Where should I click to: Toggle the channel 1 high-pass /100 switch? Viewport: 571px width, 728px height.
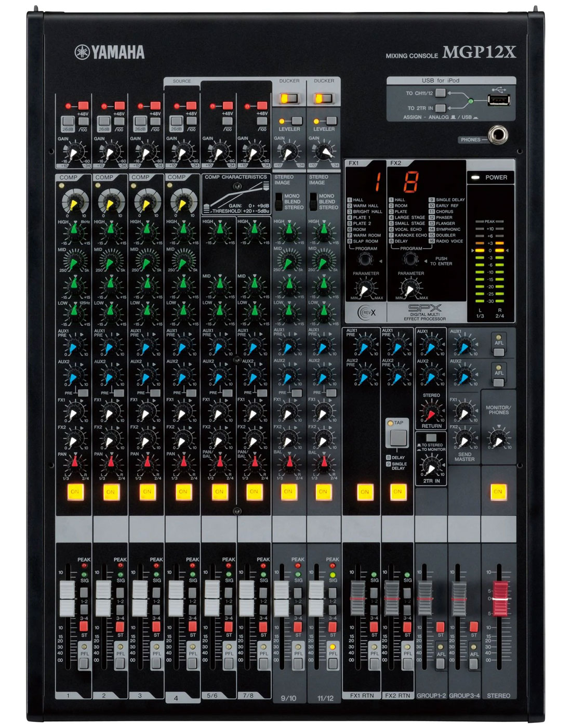point(83,121)
